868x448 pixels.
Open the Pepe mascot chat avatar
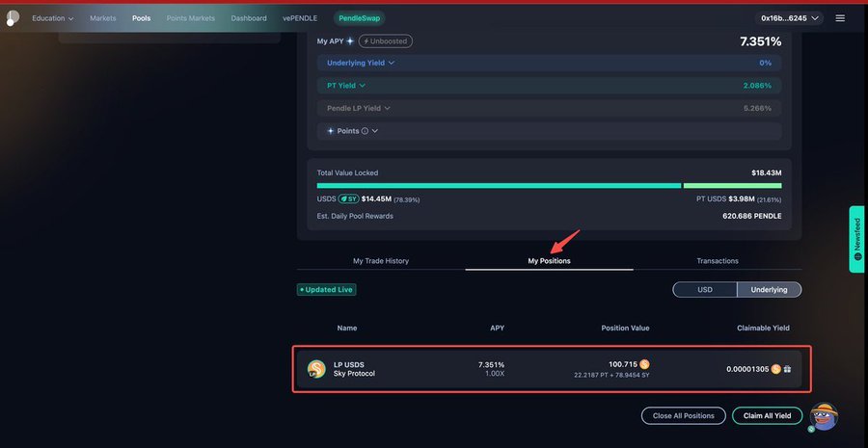click(823, 416)
